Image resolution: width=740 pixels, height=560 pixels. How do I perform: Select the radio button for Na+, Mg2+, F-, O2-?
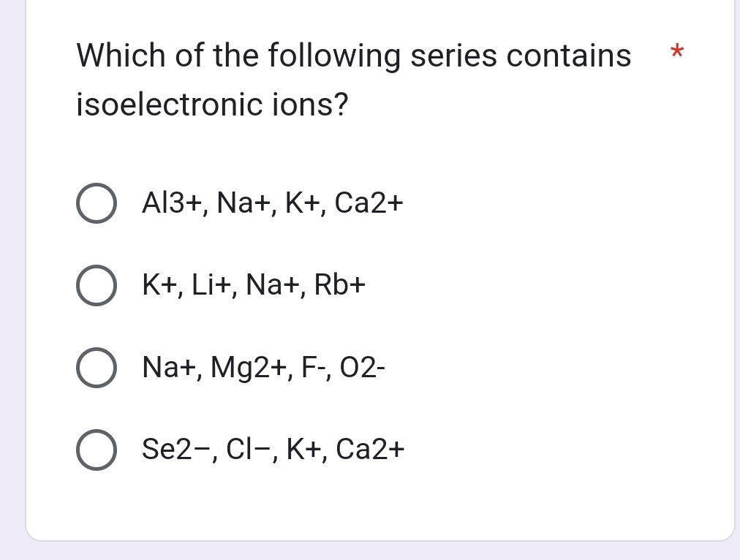(96, 368)
